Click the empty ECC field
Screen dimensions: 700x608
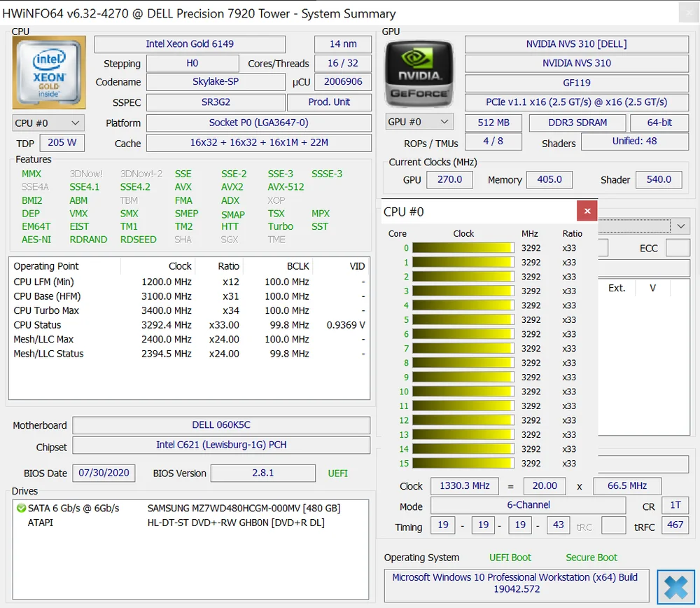pyautogui.click(x=678, y=248)
